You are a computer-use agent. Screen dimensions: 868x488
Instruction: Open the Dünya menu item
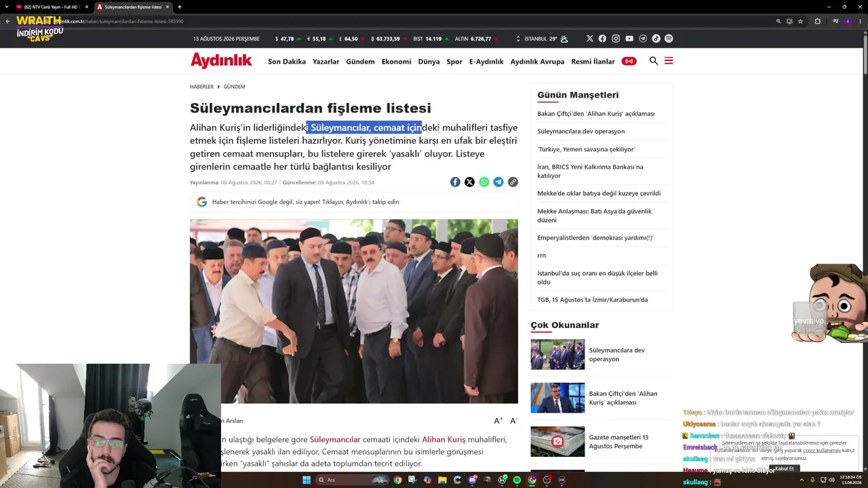[429, 62]
